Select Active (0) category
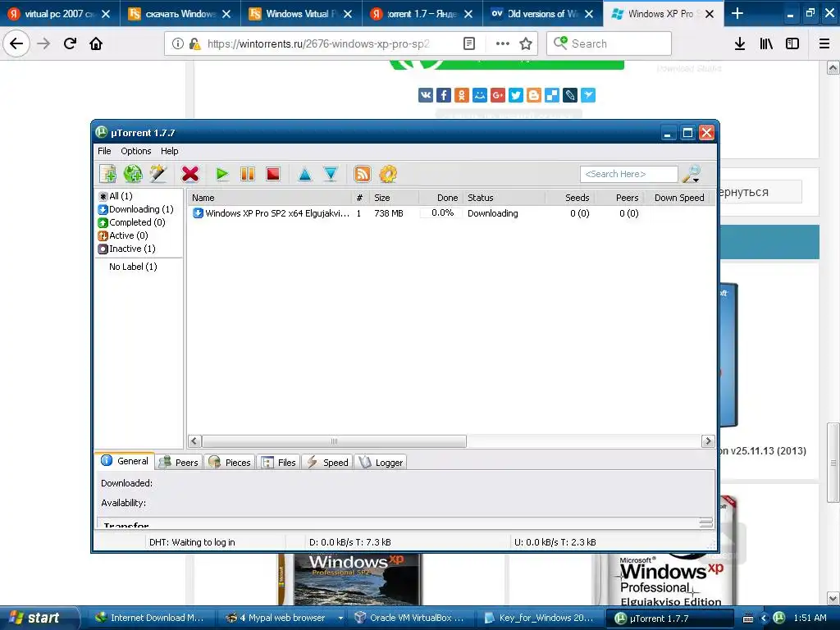The height and width of the screenshot is (630, 840). pos(123,235)
